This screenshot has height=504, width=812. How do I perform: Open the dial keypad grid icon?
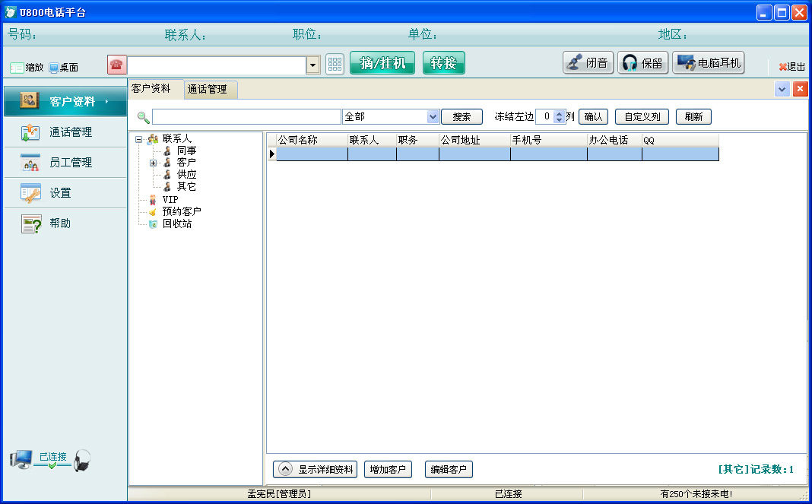pos(335,65)
